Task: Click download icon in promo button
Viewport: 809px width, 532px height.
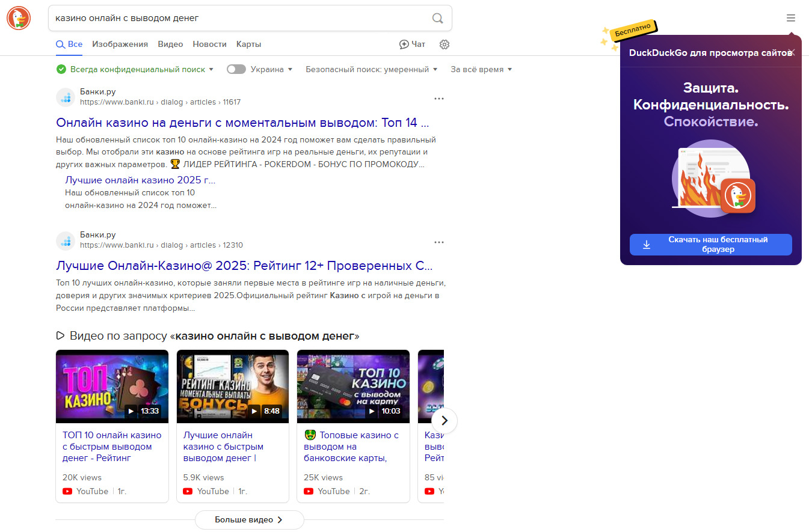Action: click(647, 245)
